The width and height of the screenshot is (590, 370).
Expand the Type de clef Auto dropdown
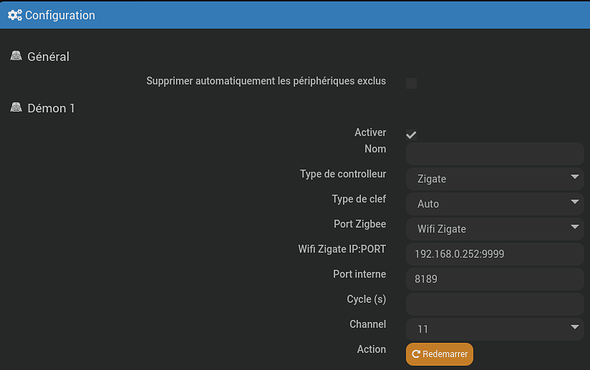click(495, 204)
